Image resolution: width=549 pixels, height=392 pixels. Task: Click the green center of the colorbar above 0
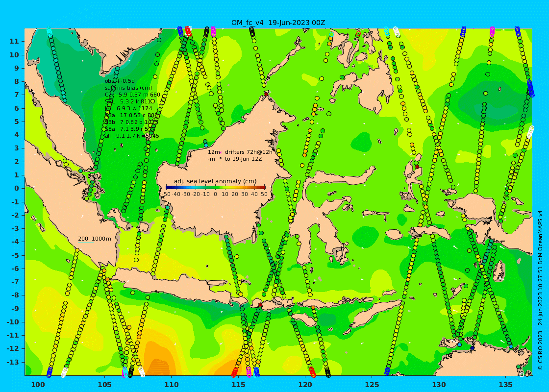click(x=215, y=187)
